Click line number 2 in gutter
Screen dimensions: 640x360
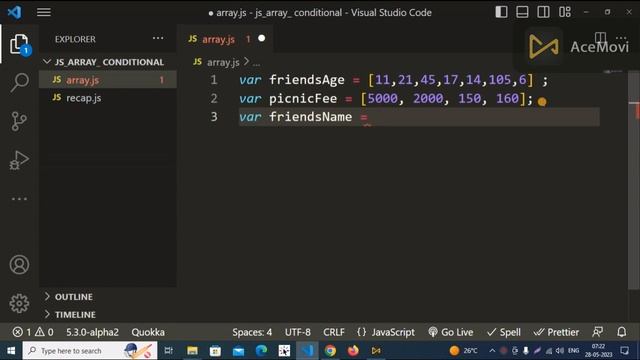214,98
